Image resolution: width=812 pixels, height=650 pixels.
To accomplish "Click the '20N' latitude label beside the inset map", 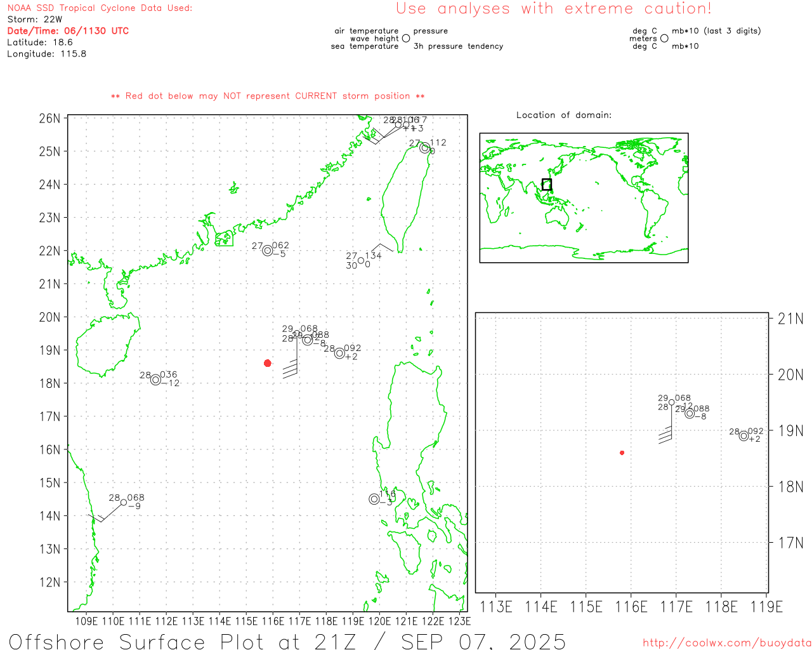I will pos(790,375).
